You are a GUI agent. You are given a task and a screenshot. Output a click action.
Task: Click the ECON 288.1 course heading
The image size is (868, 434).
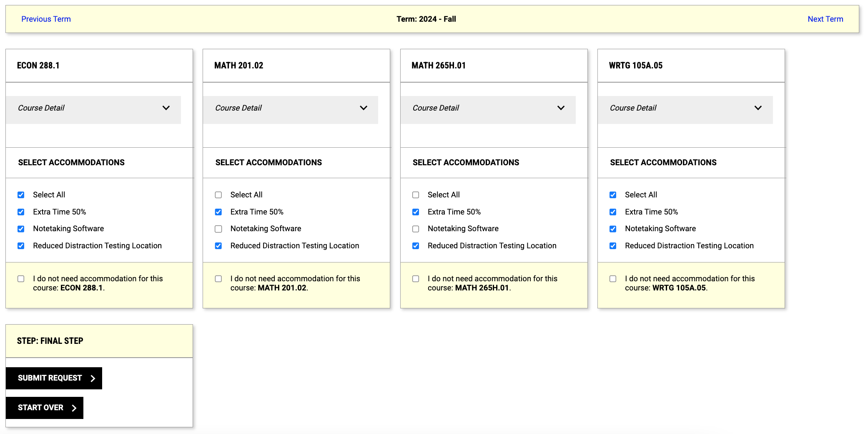coord(38,66)
